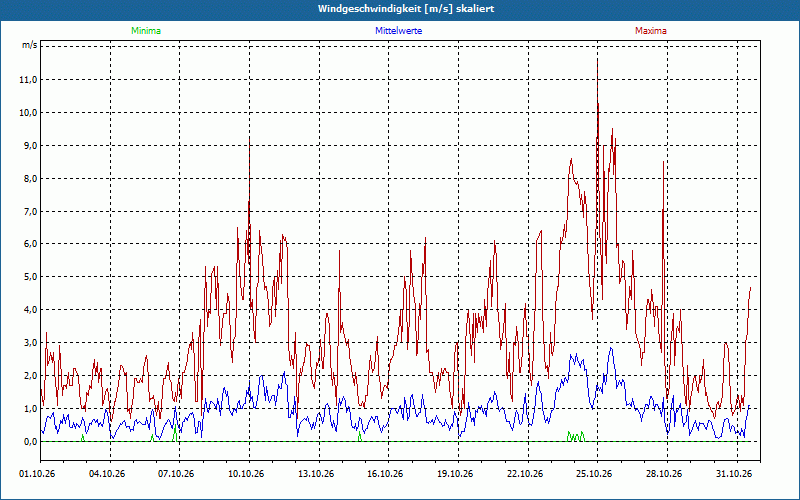
Task: Select the 7,0 y-axis value
Action: (30, 212)
